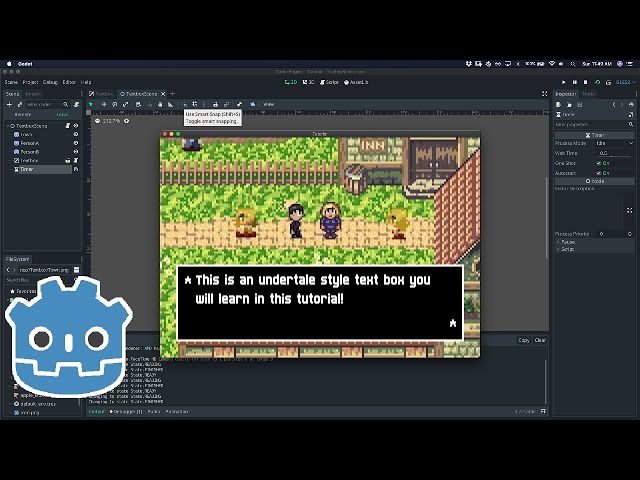Stop the running scene
Viewport: 640px width, 480px height.
tap(585, 82)
